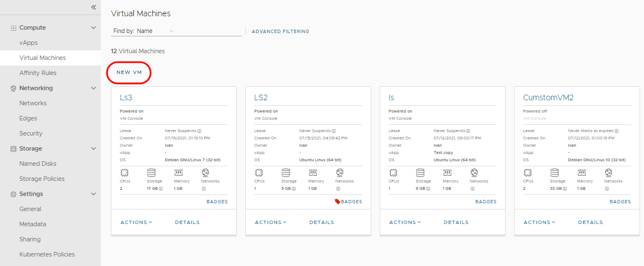Collapse the Networking section in sidebar
Image resolution: width=644 pixels, height=266 pixels.
tap(94, 88)
